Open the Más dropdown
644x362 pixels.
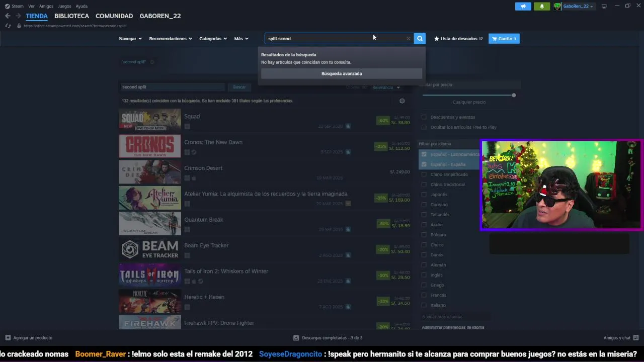click(x=241, y=39)
